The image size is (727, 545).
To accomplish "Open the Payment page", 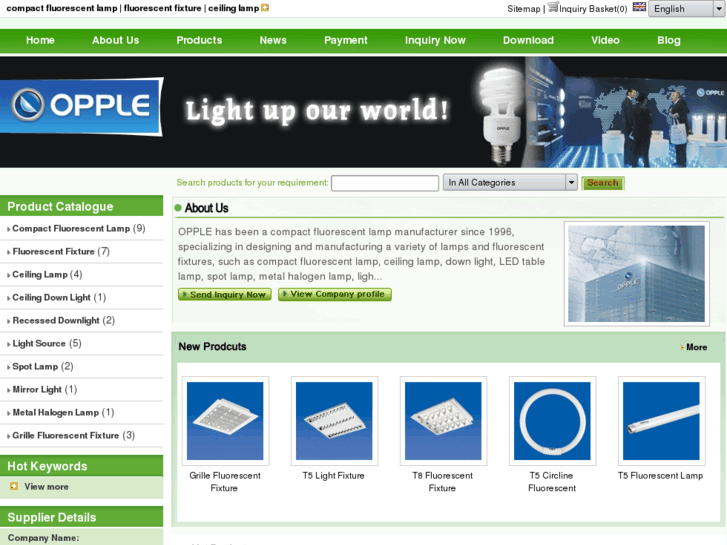I will click(346, 40).
